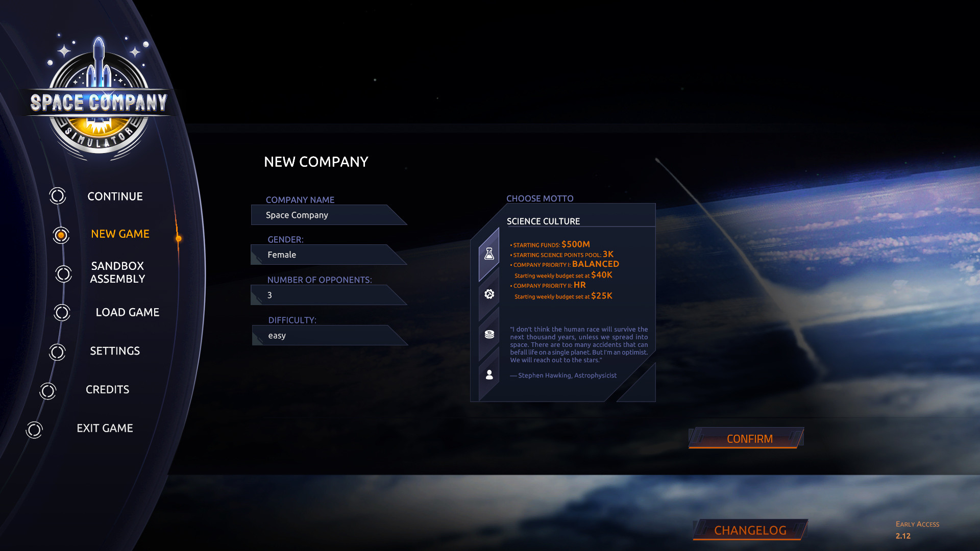Click the Science Culture motto icon
The image size is (980, 551).
489,253
